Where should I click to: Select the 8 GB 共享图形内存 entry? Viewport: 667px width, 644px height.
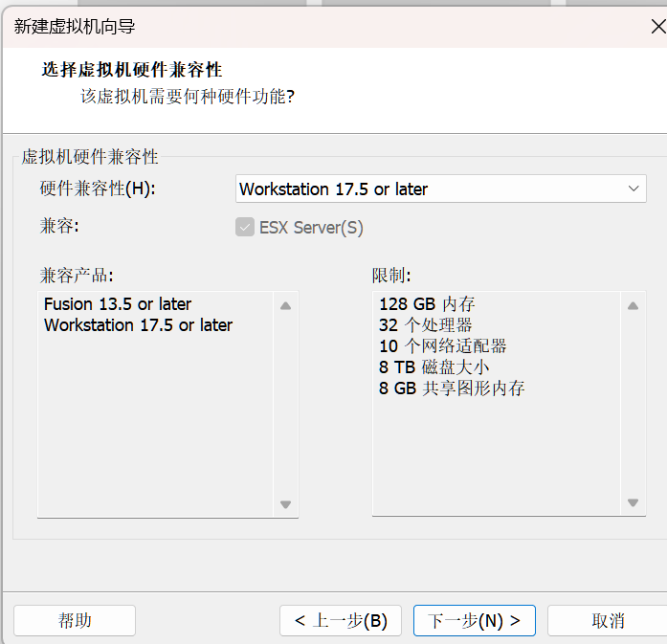[451, 389]
